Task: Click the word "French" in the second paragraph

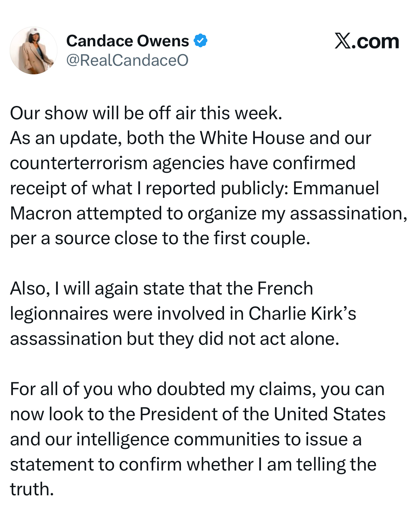Action: click(x=285, y=288)
